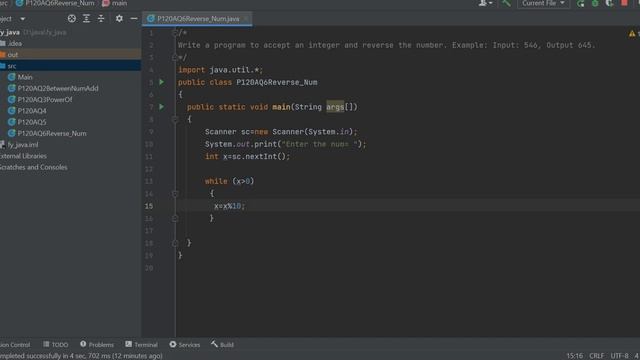Click the Rerun icon in the toolbar
Viewport: 640px width, 360px height.
(x=580, y=3)
